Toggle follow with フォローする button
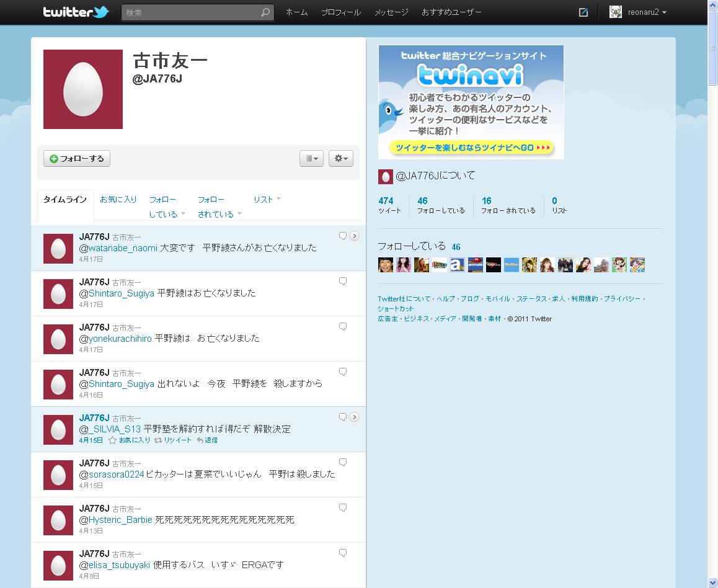The width and height of the screenshot is (718, 588). tap(77, 158)
